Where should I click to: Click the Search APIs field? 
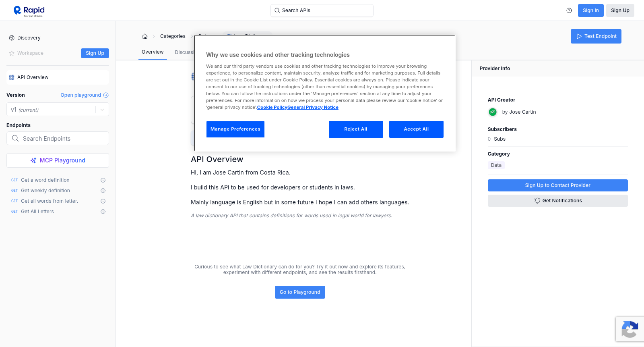click(x=322, y=10)
